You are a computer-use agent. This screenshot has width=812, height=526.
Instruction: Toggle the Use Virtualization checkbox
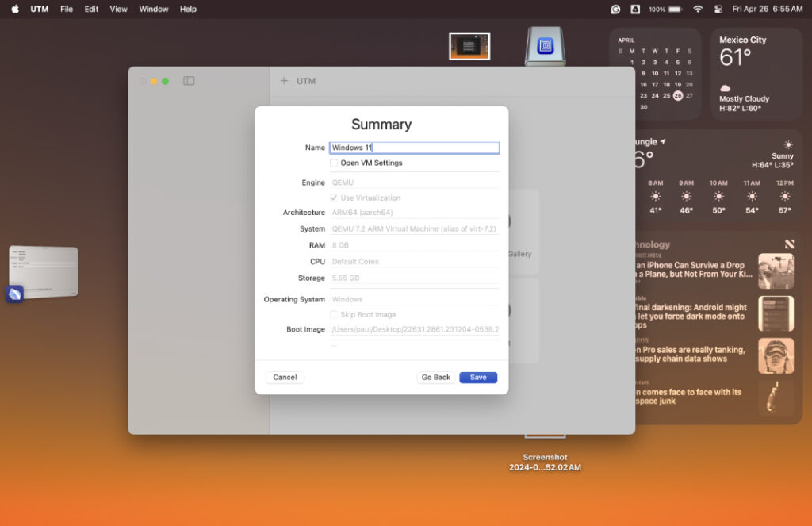click(x=334, y=198)
